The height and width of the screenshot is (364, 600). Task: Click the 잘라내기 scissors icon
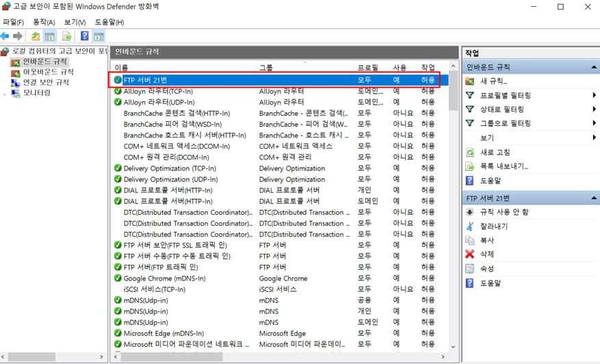click(x=470, y=226)
